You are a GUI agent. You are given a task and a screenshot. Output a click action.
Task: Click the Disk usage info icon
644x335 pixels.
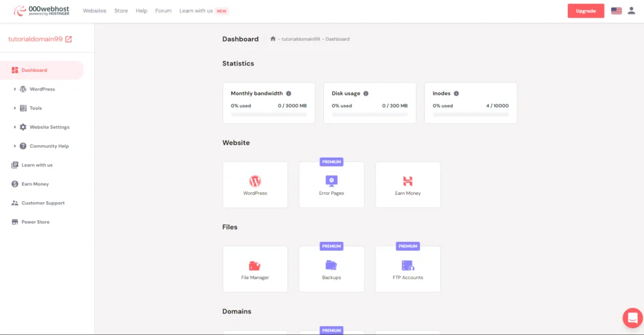tap(366, 93)
